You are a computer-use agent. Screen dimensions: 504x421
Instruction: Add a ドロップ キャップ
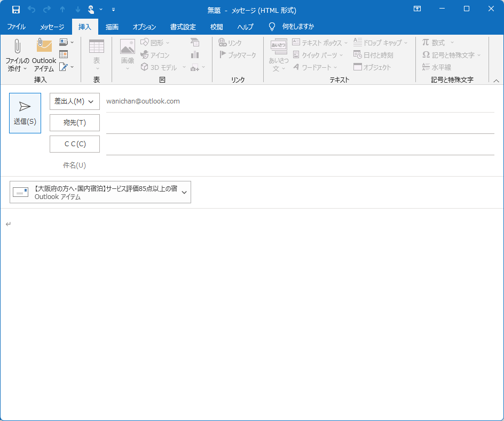[x=380, y=42]
